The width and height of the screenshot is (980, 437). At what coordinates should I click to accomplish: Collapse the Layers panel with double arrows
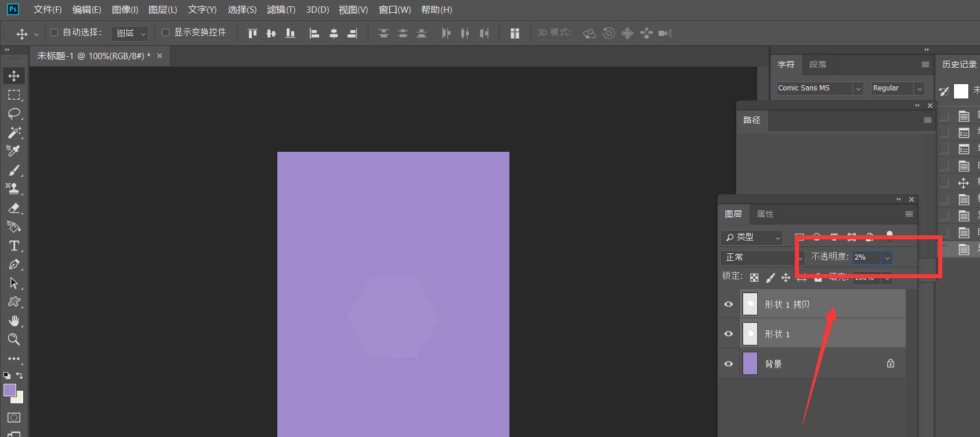[899, 199]
